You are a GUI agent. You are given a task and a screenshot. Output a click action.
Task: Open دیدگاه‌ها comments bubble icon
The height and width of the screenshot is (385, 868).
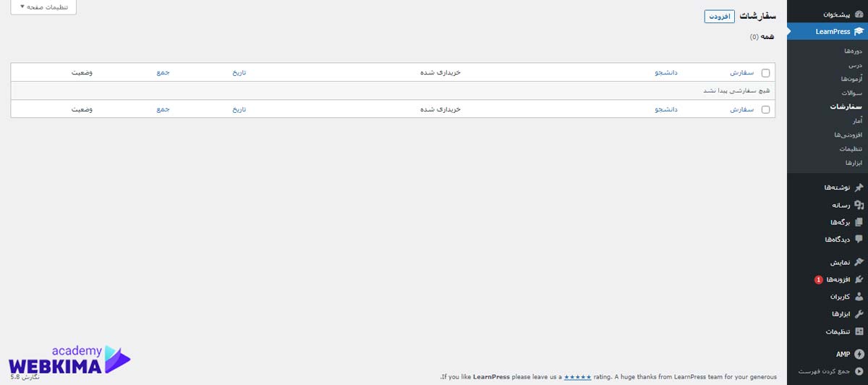(x=859, y=240)
